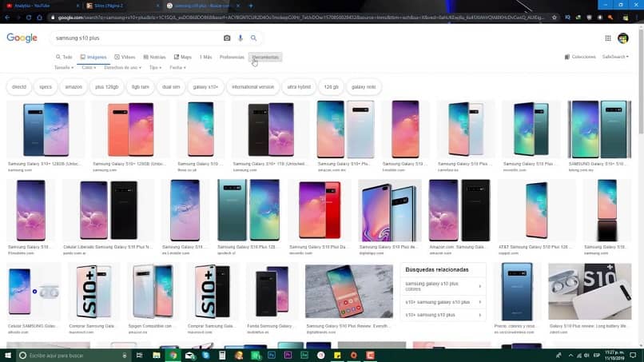Image resolution: width=644 pixels, height=362 pixels.
Task: Select the Imágenes tab
Action: click(x=93, y=57)
